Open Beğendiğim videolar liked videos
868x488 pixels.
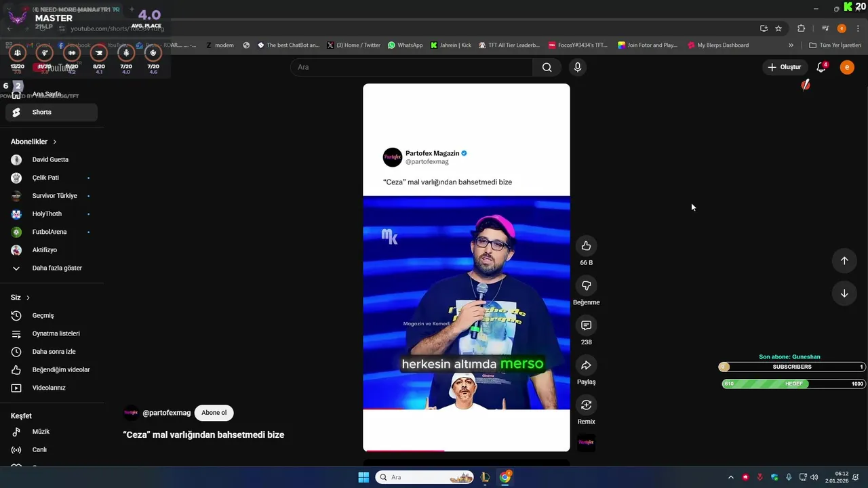pyautogui.click(x=52, y=369)
